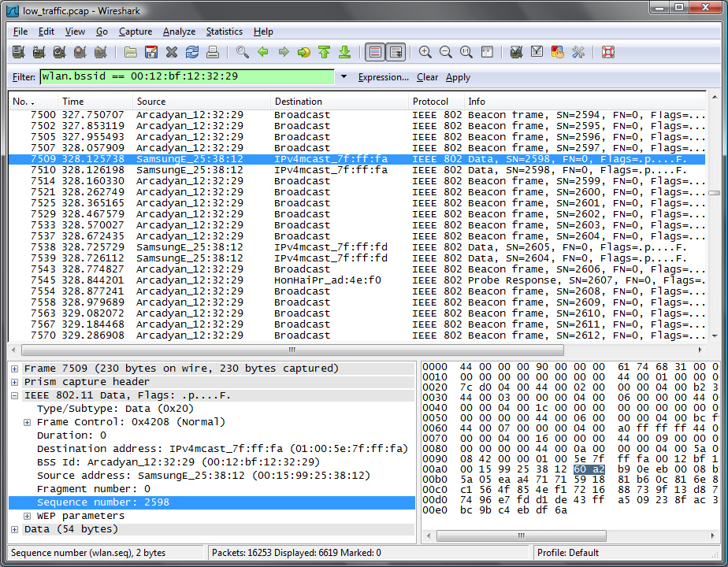The image size is (728, 567).
Task: Click in the display filter input field
Action: [x=187, y=77]
